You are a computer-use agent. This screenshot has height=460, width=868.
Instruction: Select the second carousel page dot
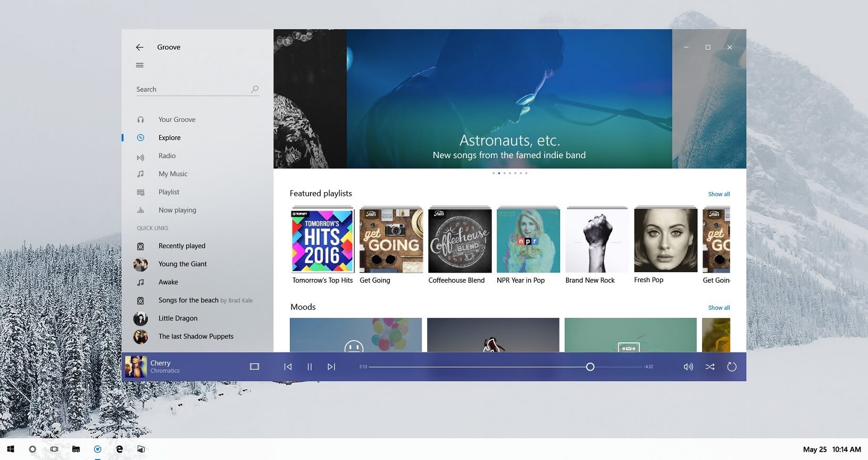499,173
